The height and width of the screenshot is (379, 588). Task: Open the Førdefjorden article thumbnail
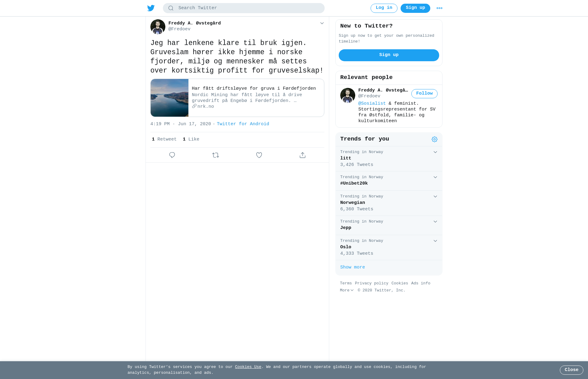(169, 98)
